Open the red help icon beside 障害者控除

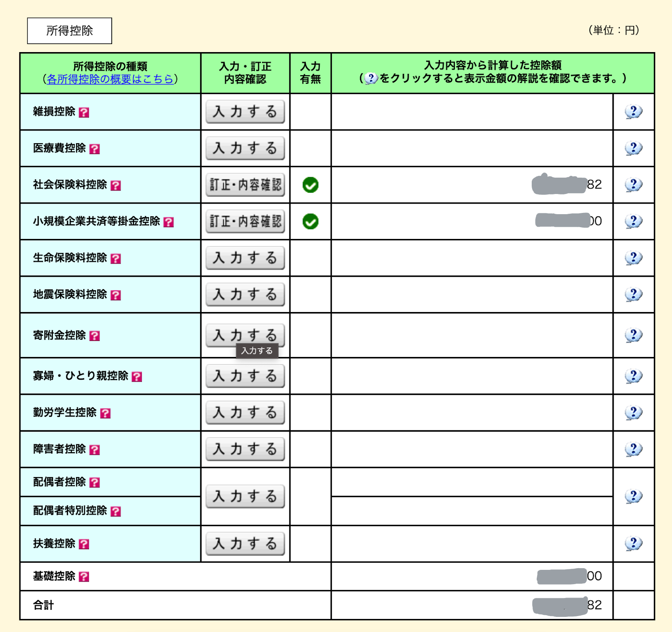pyautogui.click(x=94, y=450)
